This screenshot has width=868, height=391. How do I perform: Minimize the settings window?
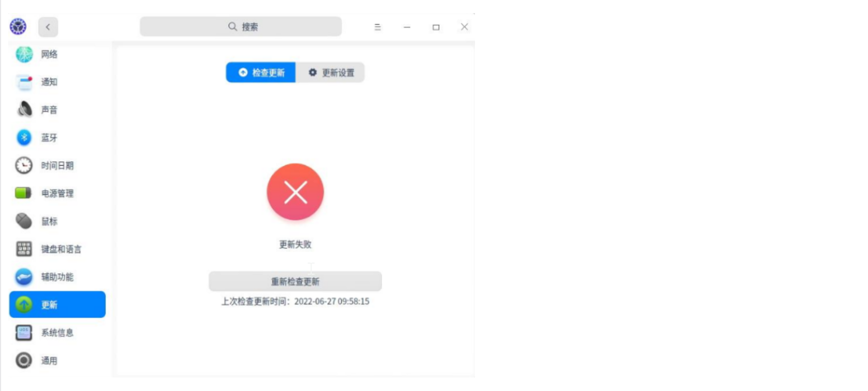[407, 27]
